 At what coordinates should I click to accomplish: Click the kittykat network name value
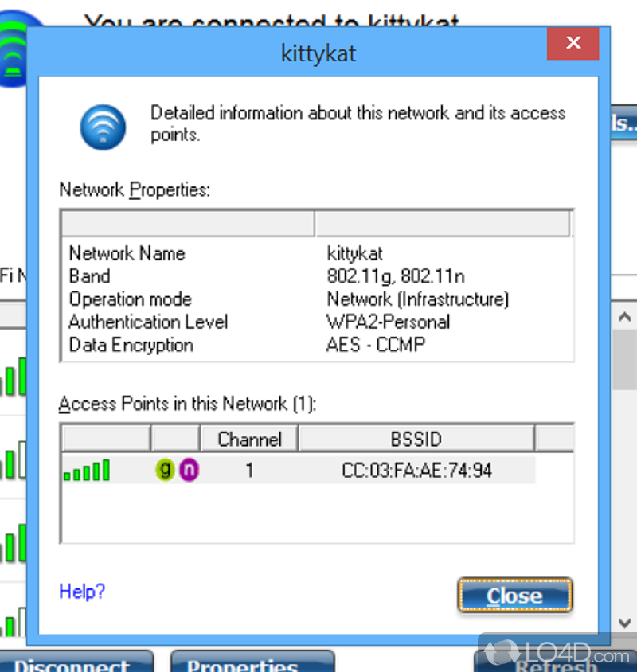point(355,253)
